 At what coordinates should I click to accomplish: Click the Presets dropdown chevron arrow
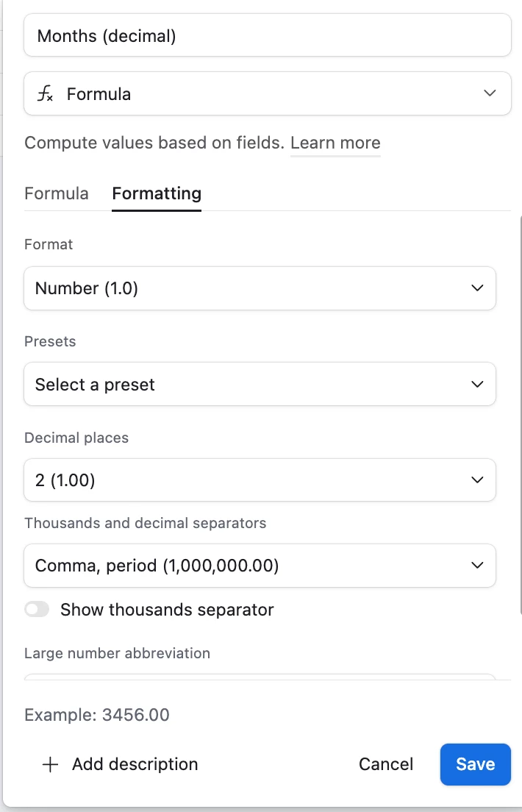[477, 384]
